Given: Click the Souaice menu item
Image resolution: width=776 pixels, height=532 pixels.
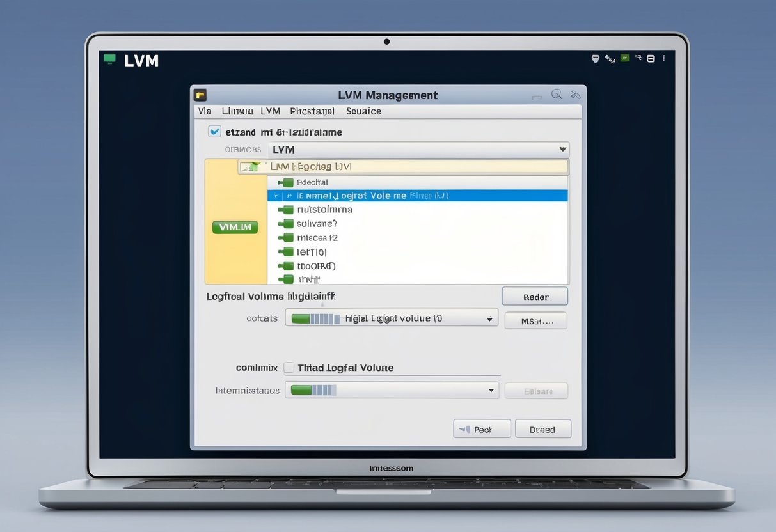Looking at the screenshot, I should click(x=363, y=111).
